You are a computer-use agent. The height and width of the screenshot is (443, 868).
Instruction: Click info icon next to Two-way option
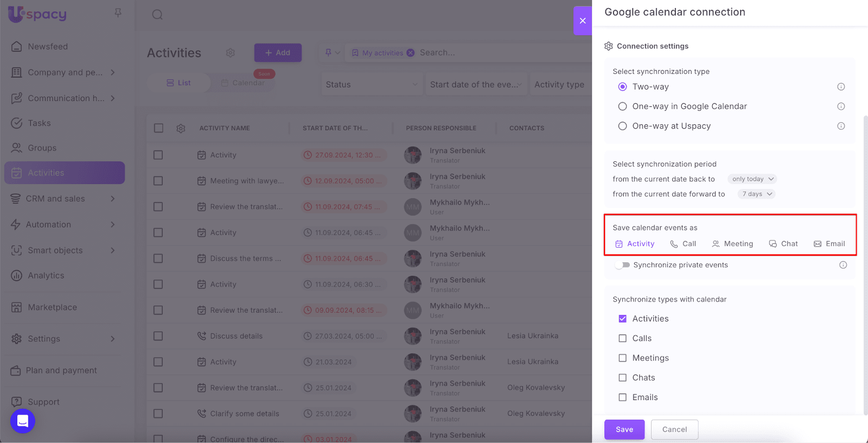coord(841,87)
